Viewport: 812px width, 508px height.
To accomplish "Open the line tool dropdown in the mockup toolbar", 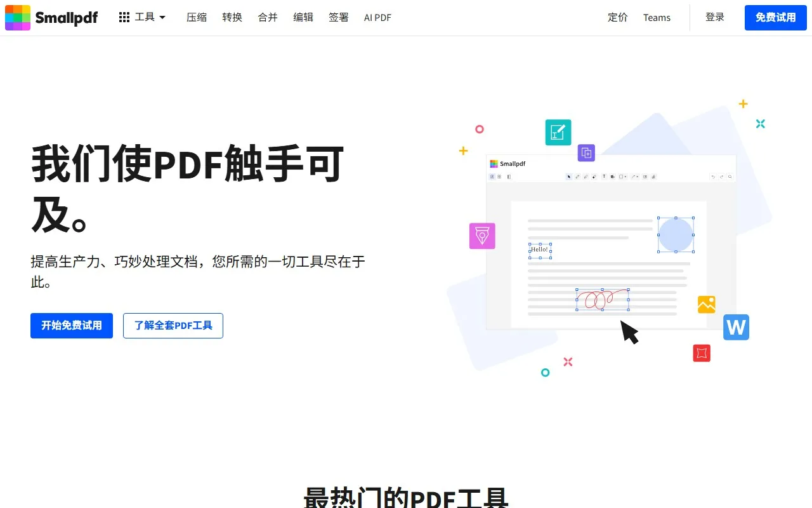I will tap(637, 177).
